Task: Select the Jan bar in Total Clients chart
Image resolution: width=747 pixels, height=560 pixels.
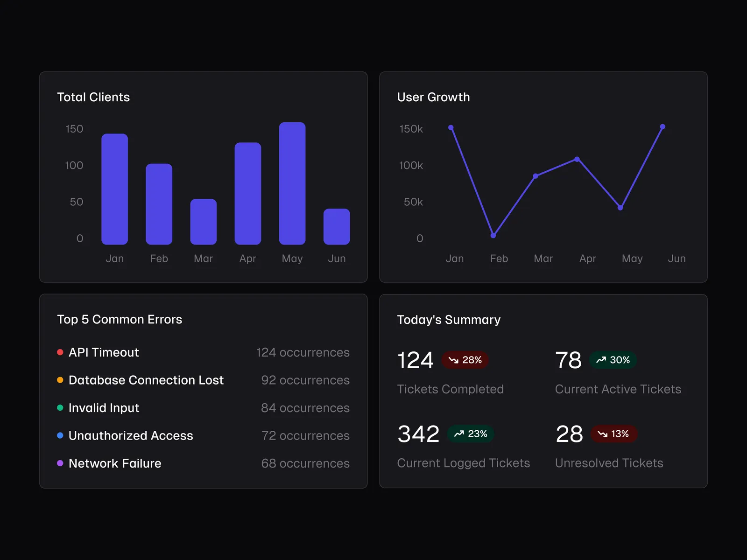Action: pos(114,189)
